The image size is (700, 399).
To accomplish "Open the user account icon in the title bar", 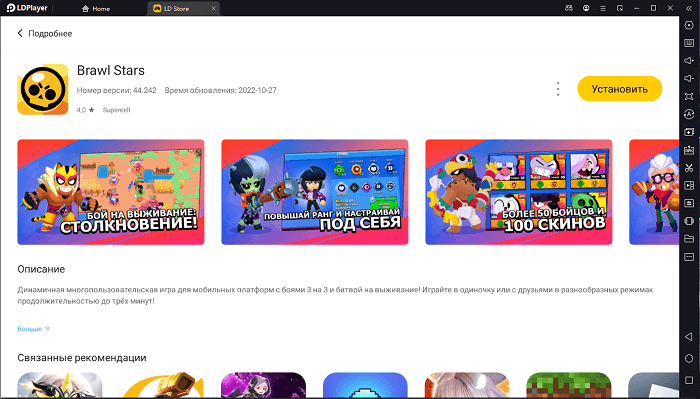I will (x=586, y=8).
